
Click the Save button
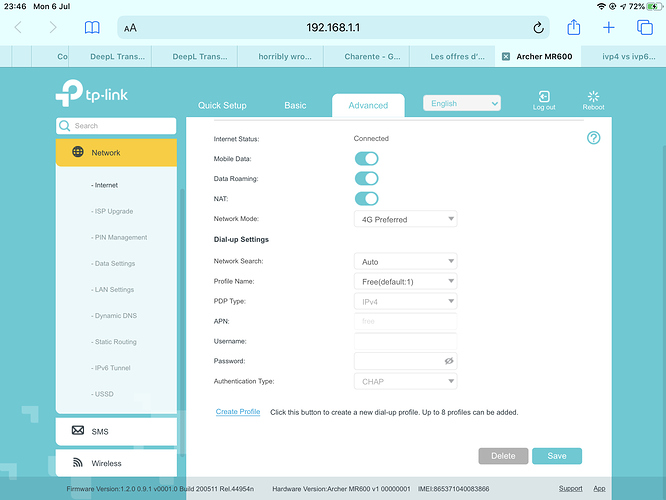(x=557, y=456)
